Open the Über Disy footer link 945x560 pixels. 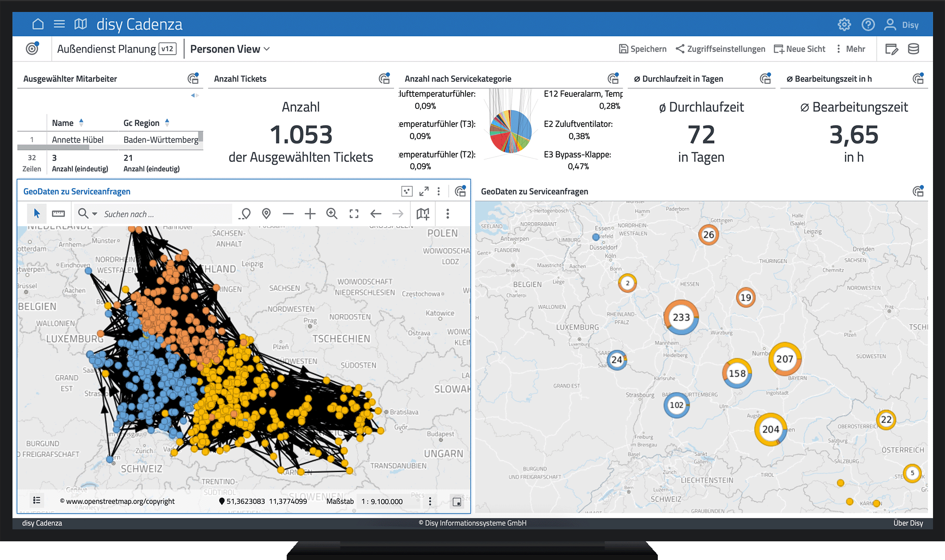click(908, 523)
